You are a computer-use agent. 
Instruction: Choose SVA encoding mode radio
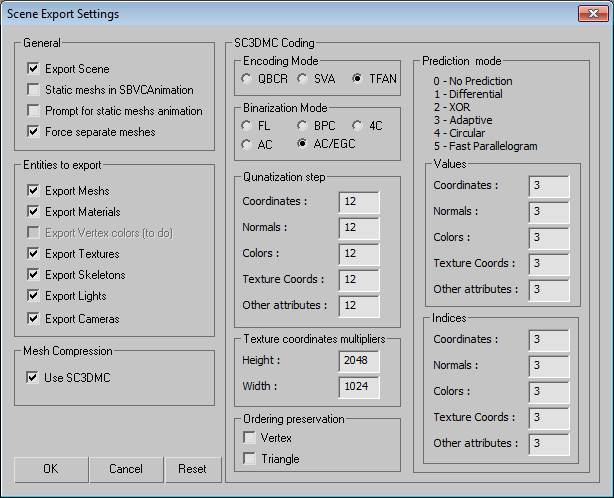coord(302,79)
